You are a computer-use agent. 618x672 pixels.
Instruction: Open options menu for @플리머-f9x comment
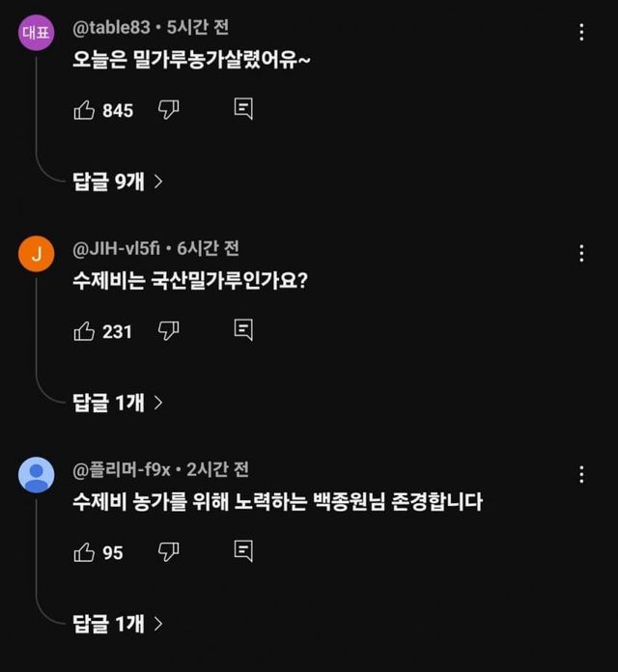point(581,475)
